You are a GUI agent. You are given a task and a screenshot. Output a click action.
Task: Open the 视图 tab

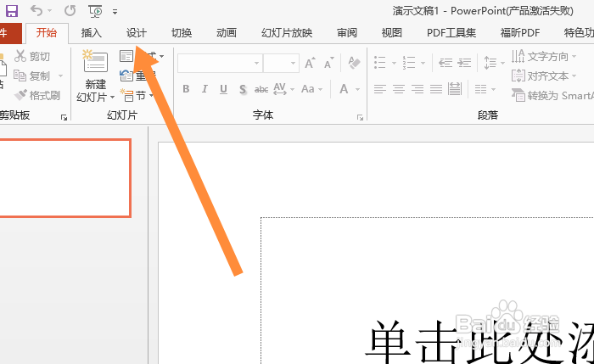392,33
